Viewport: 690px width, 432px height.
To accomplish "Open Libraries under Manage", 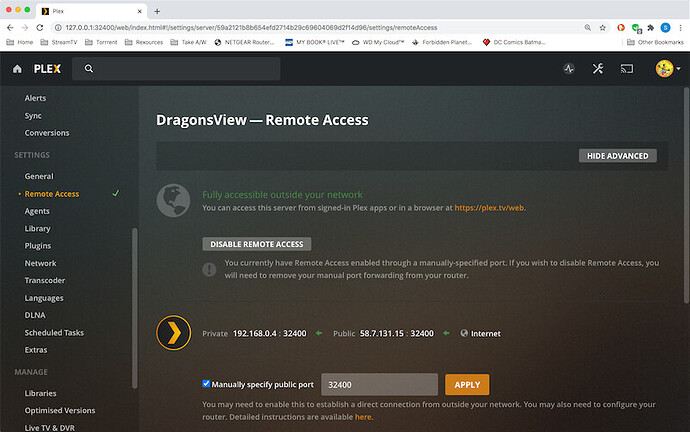I will point(40,393).
